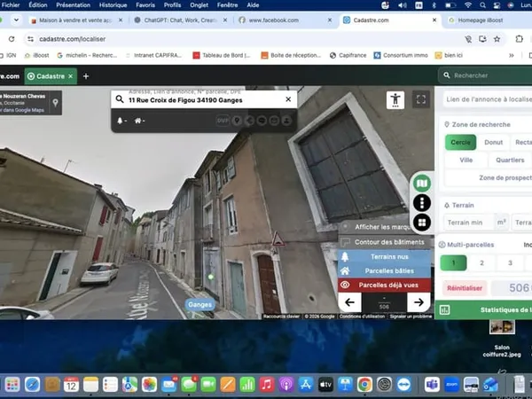Open the Consortium immo bookmark
532x399 pixels.
tap(401, 55)
